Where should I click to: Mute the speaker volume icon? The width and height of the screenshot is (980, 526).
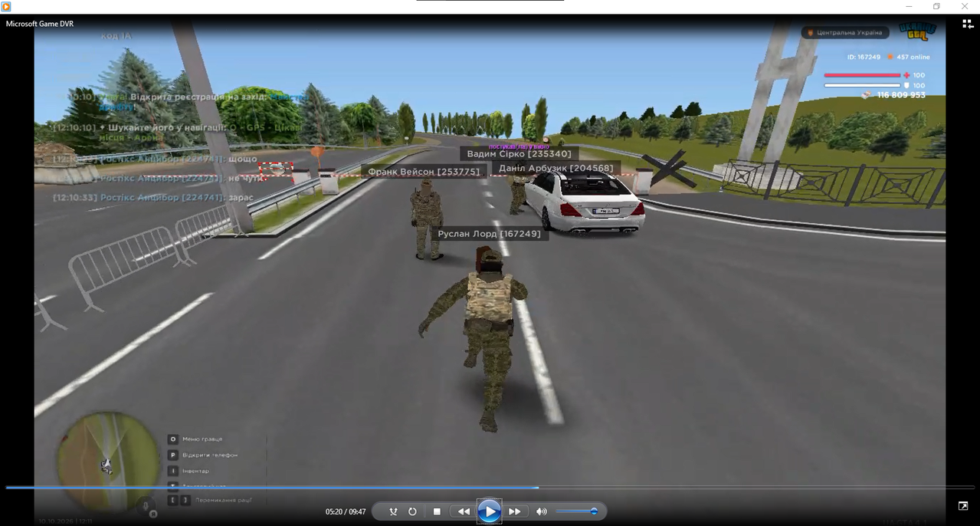pyautogui.click(x=542, y=511)
